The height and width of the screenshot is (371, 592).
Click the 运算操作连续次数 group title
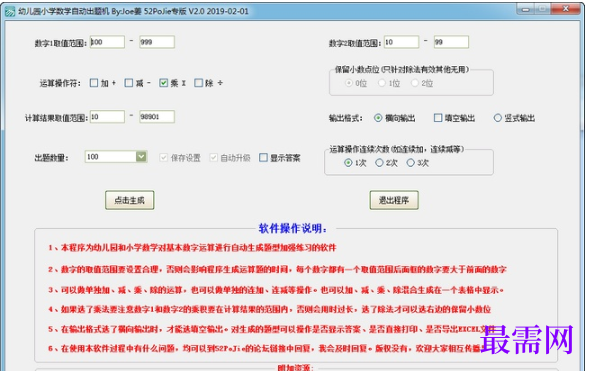coord(397,149)
